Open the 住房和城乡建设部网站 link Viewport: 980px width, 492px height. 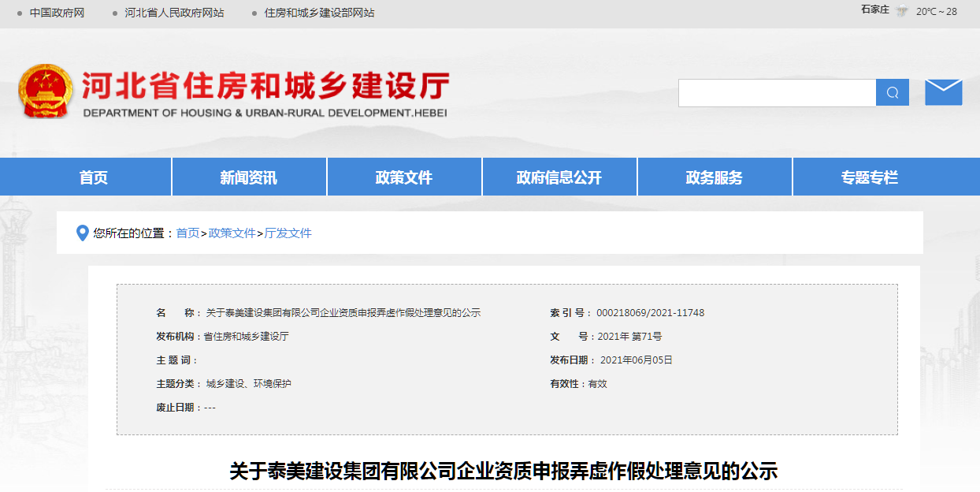[x=319, y=13]
